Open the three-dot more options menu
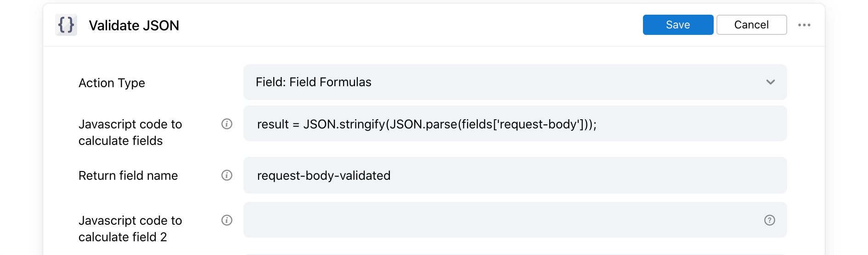This screenshot has width=868, height=255. [x=804, y=25]
